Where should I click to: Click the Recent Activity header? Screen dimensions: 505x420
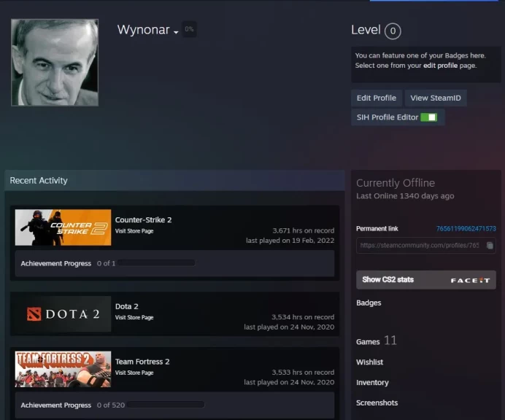point(174,180)
